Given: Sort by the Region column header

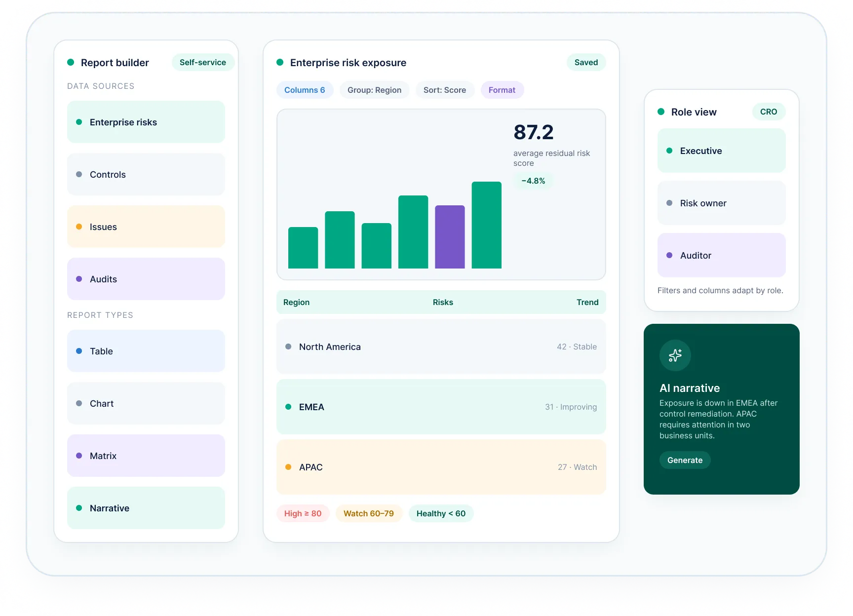Looking at the screenshot, I should (x=296, y=302).
